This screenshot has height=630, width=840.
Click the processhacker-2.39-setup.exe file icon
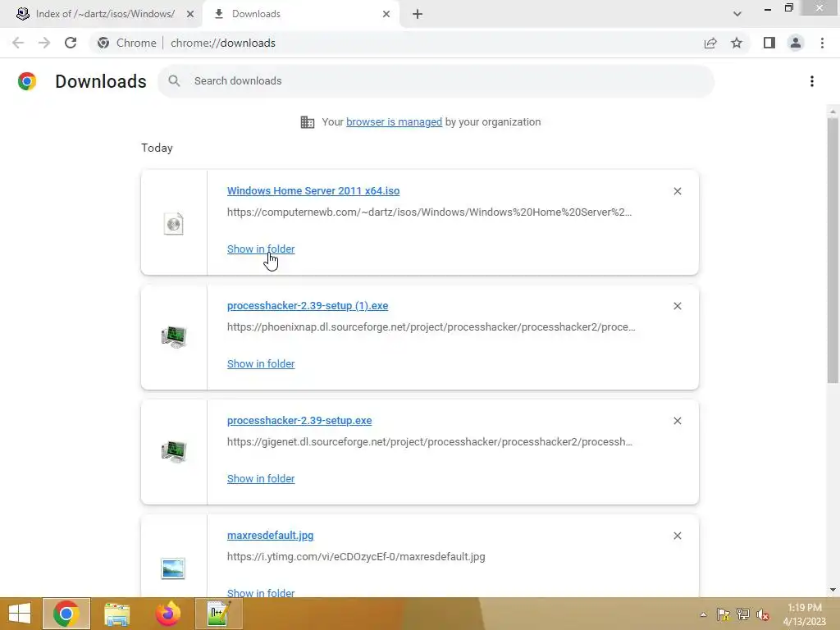(x=174, y=452)
